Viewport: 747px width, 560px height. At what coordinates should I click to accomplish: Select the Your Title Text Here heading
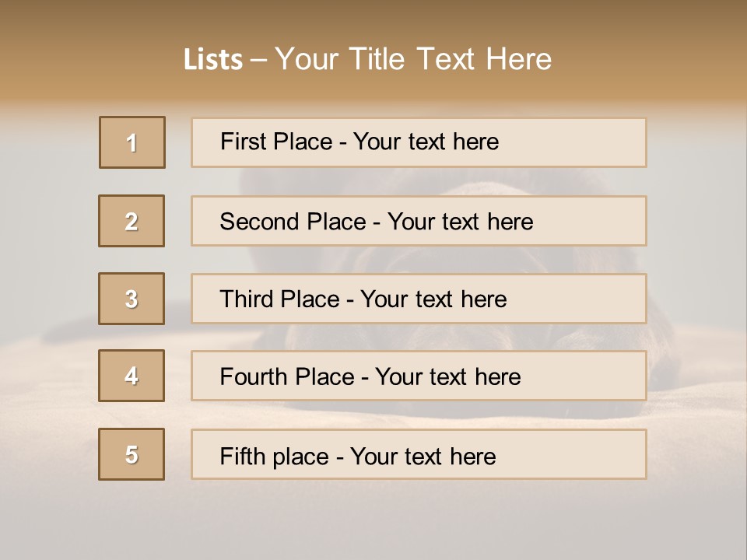point(413,59)
